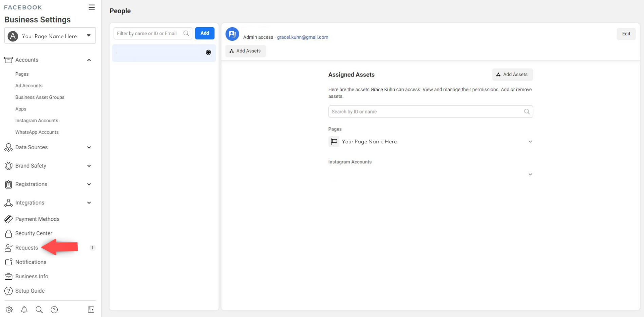
Task: Click the admin shield badge icon
Action: click(x=208, y=52)
